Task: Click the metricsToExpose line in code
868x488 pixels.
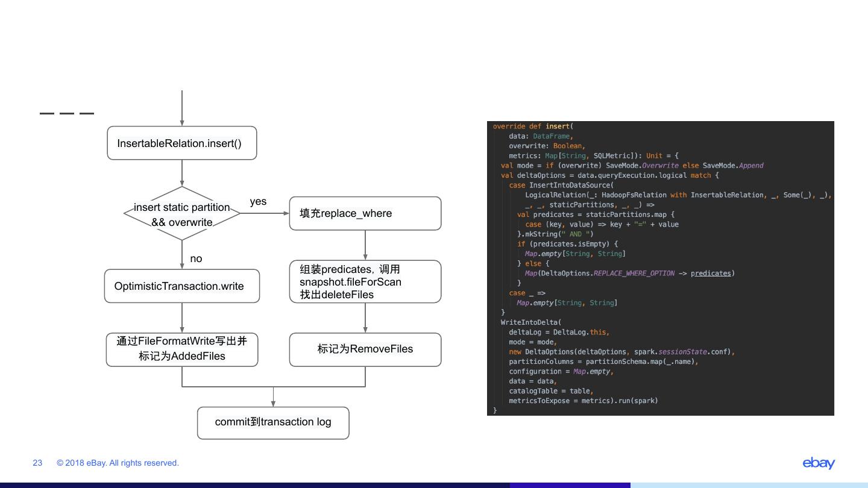Action: (x=583, y=401)
